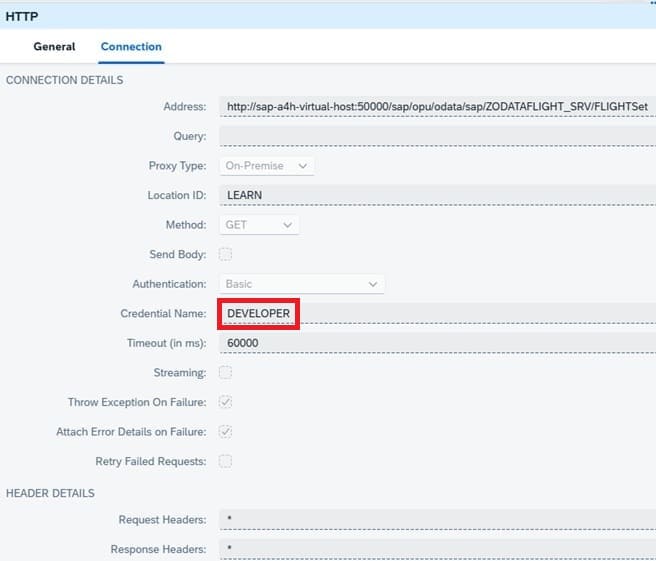The height and width of the screenshot is (561, 656).
Task: Click the Address URL input field
Action: click(436, 107)
